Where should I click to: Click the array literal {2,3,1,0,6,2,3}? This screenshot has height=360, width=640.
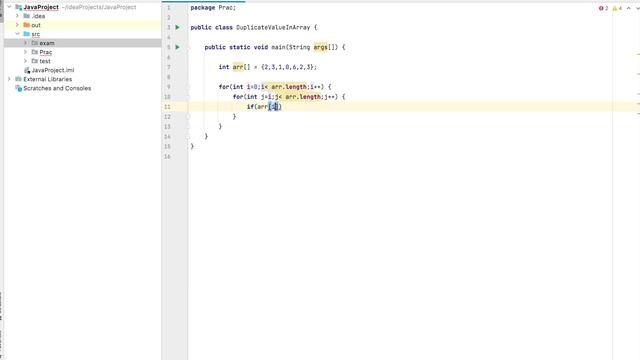[x=287, y=67]
